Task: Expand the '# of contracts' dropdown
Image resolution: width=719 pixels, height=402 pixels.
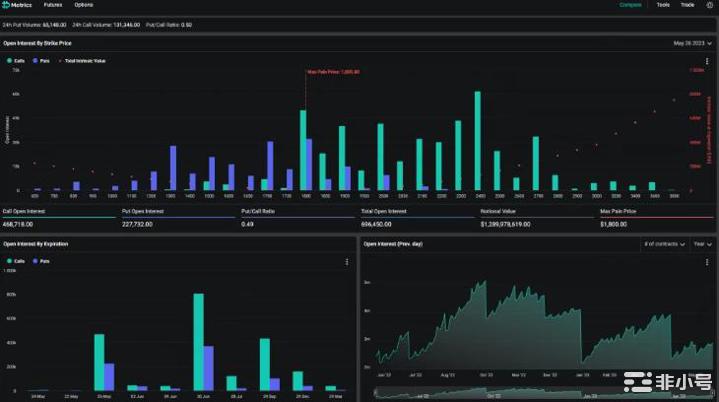Action: 663,244
